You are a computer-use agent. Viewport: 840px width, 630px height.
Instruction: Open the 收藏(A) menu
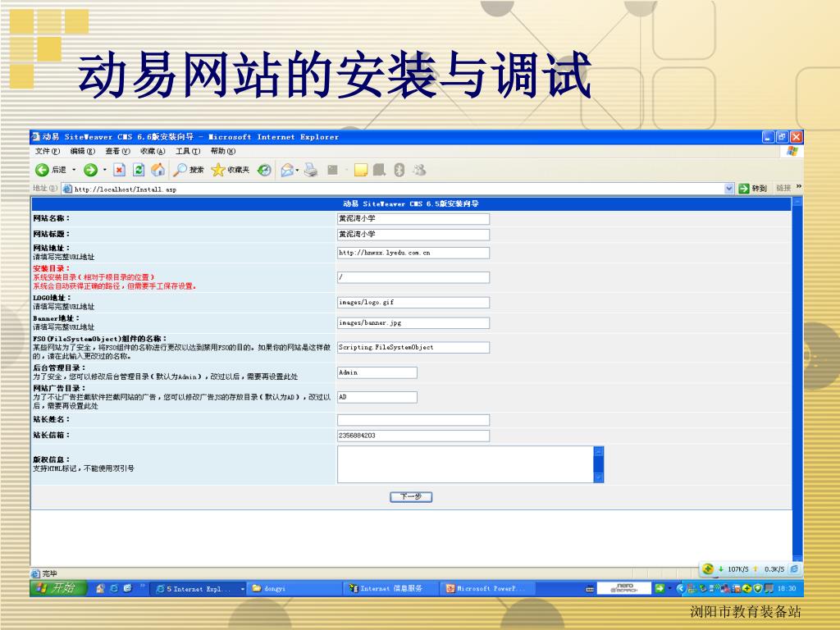click(153, 152)
